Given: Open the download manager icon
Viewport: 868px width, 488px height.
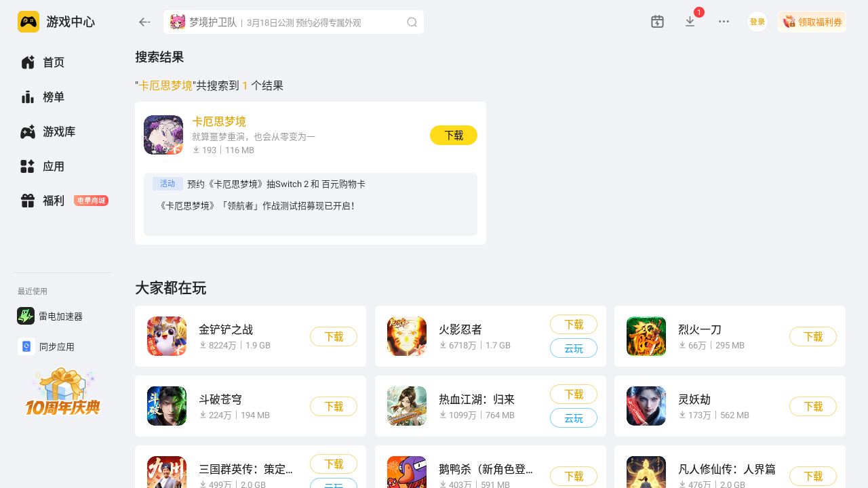Looking at the screenshot, I should coord(690,22).
